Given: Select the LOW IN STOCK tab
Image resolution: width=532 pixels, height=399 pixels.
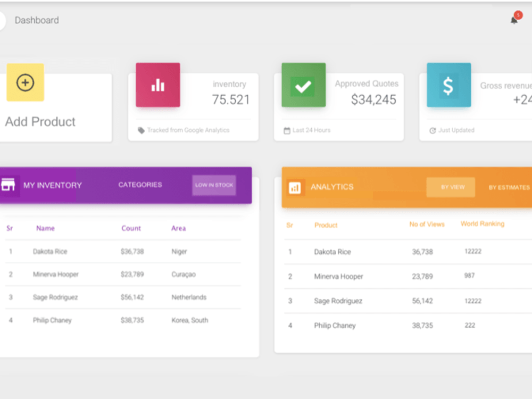Looking at the screenshot, I should click(x=214, y=185).
